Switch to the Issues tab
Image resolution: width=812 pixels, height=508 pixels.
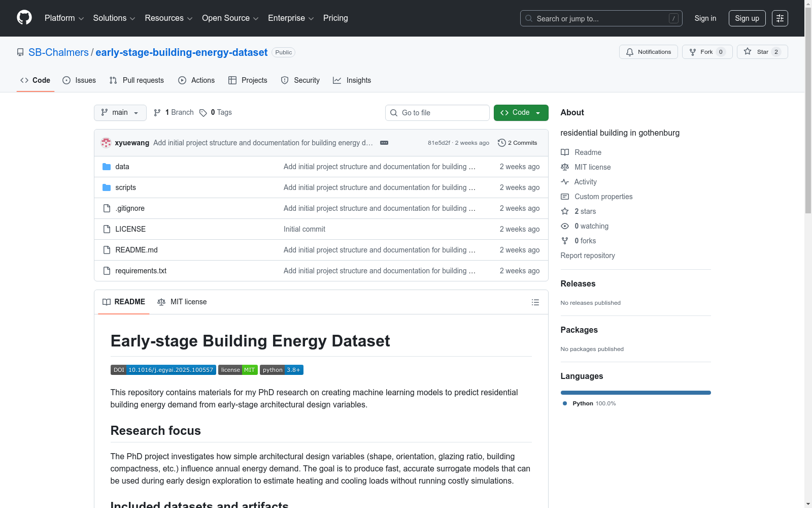point(79,80)
